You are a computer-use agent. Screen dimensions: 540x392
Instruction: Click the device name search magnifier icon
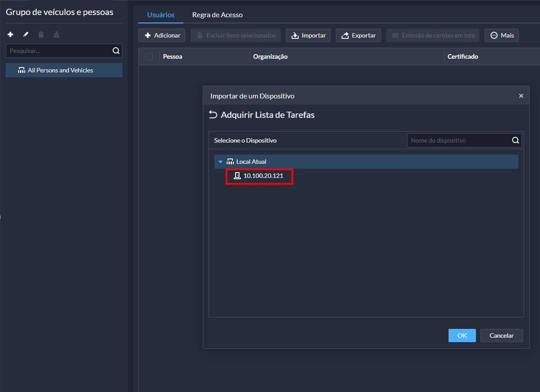515,140
